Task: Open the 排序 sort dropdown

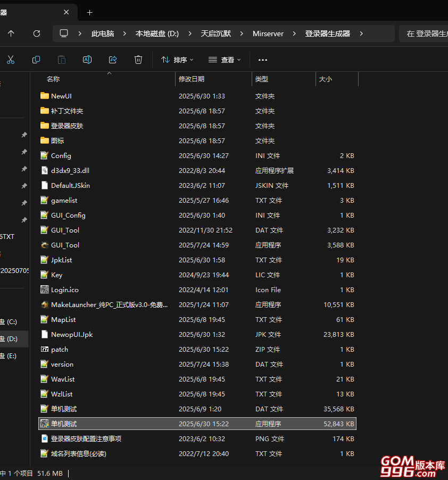Action: pos(177,60)
